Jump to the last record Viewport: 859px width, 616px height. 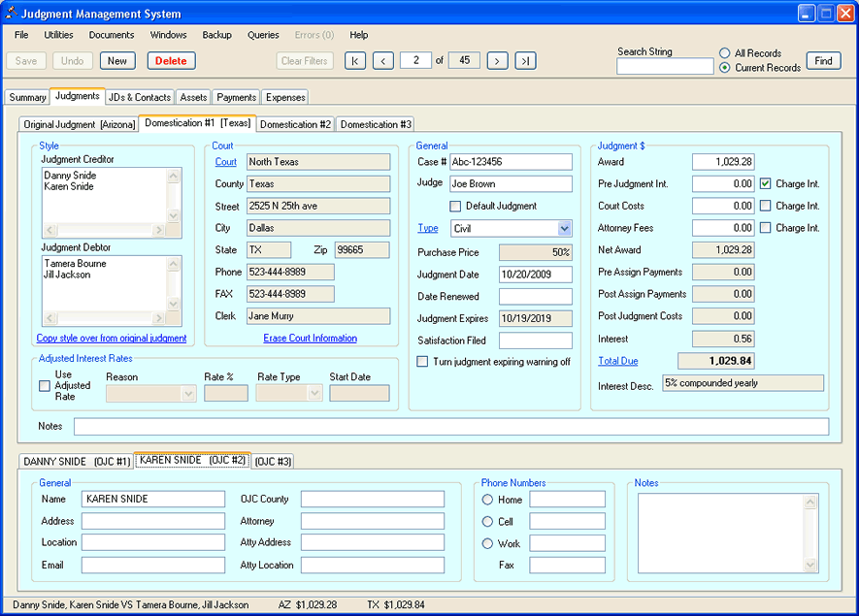525,61
